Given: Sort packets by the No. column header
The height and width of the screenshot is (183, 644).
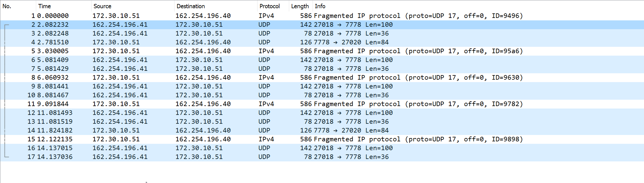Looking at the screenshot, I should (x=18, y=6).
